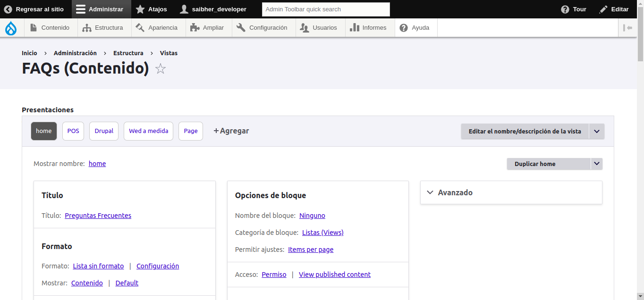
Task: Click the vertical page scrollbar
Action: tap(640, 142)
